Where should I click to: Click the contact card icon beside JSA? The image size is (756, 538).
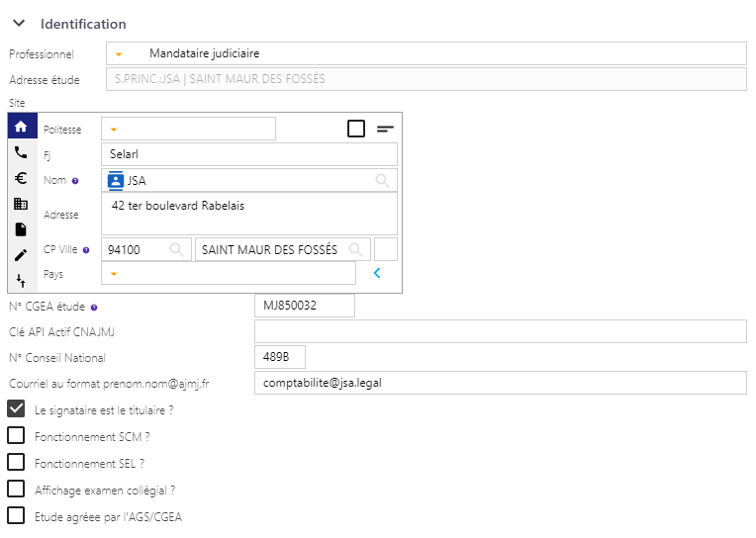point(116,181)
